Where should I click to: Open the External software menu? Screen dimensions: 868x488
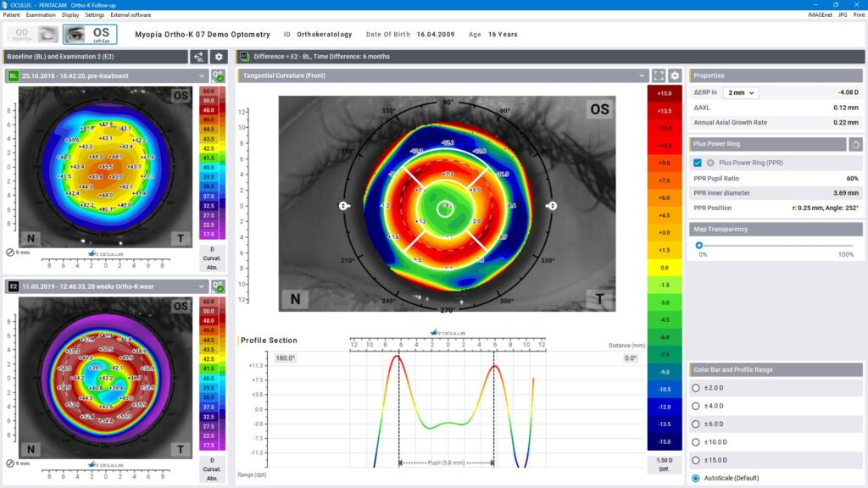click(131, 15)
